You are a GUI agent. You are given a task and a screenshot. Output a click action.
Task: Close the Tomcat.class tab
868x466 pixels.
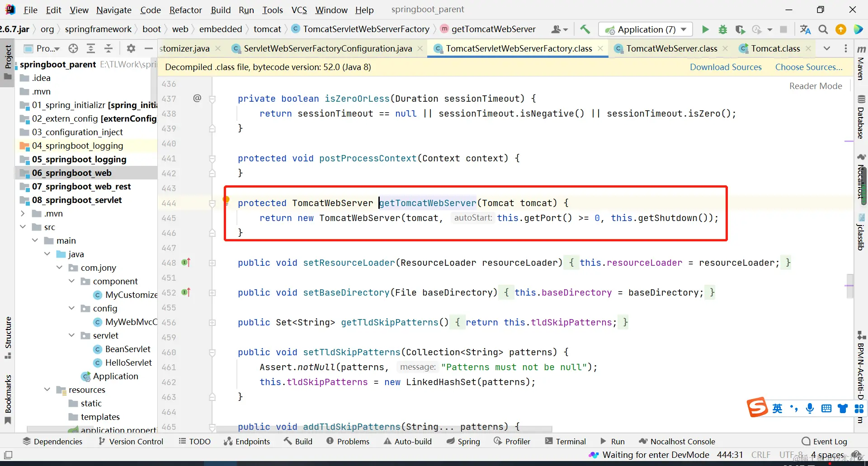click(x=808, y=48)
